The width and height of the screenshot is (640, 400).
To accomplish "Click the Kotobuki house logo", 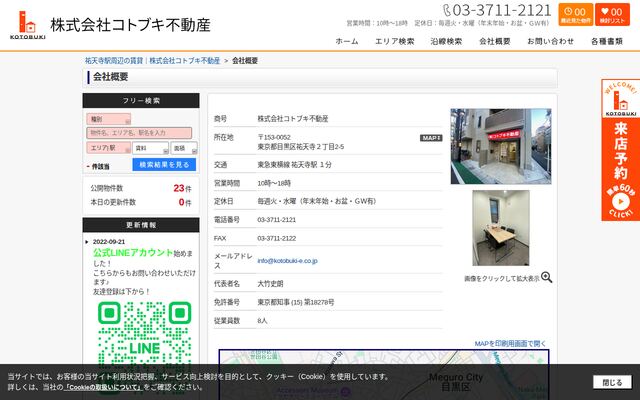I will coord(27,25).
